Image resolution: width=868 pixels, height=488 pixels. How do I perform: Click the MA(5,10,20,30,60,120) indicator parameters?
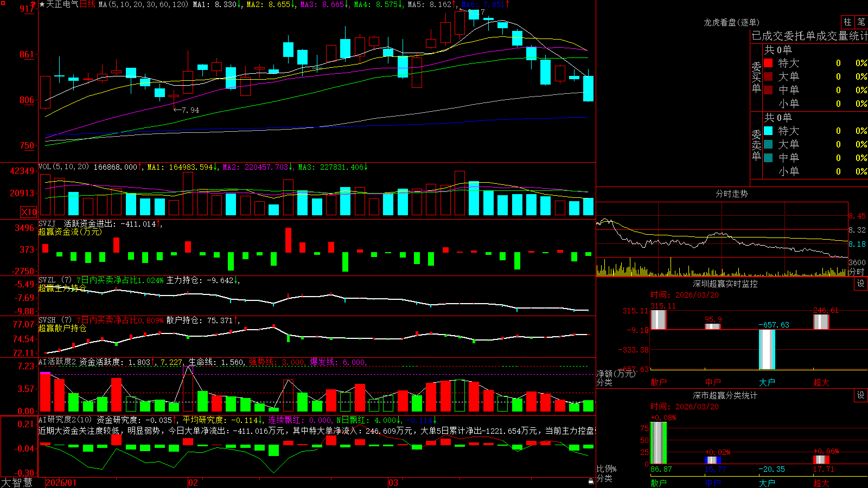pyautogui.click(x=143, y=4)
